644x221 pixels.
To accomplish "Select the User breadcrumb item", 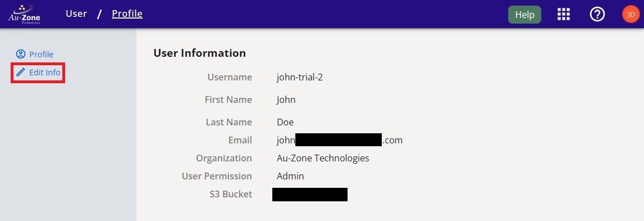I will tap(76, 13).
